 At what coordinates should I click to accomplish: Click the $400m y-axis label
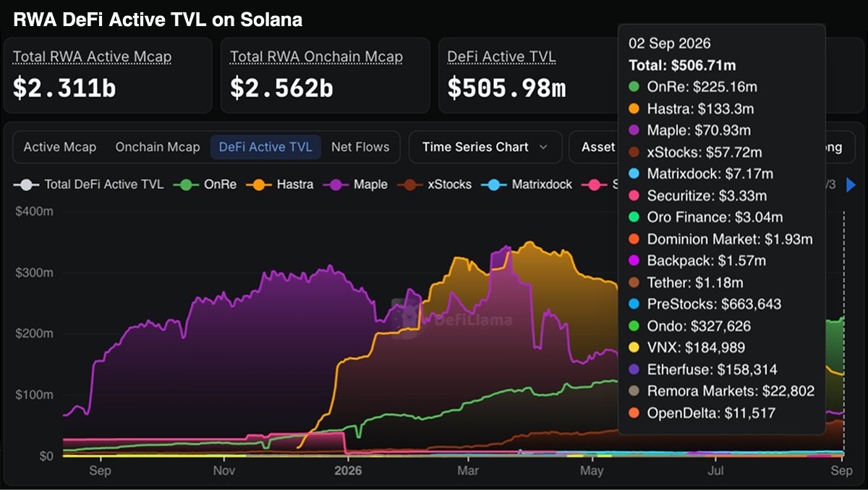click(34, 211)
